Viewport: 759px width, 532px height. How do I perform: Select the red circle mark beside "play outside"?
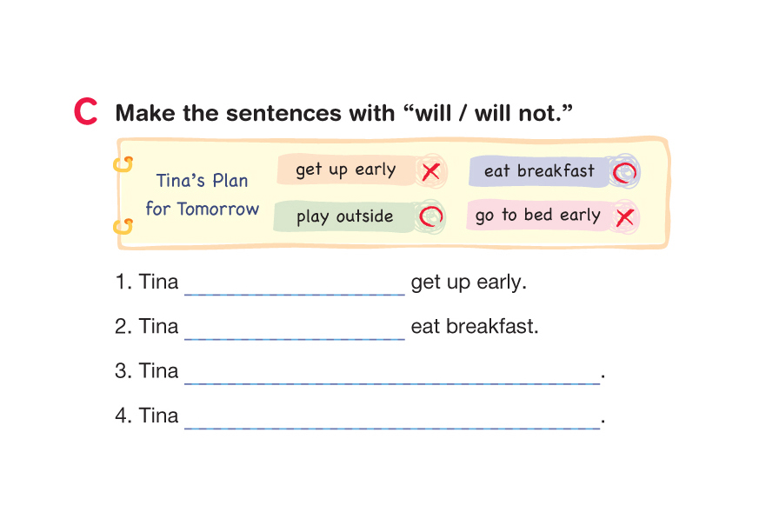point(429,216)
